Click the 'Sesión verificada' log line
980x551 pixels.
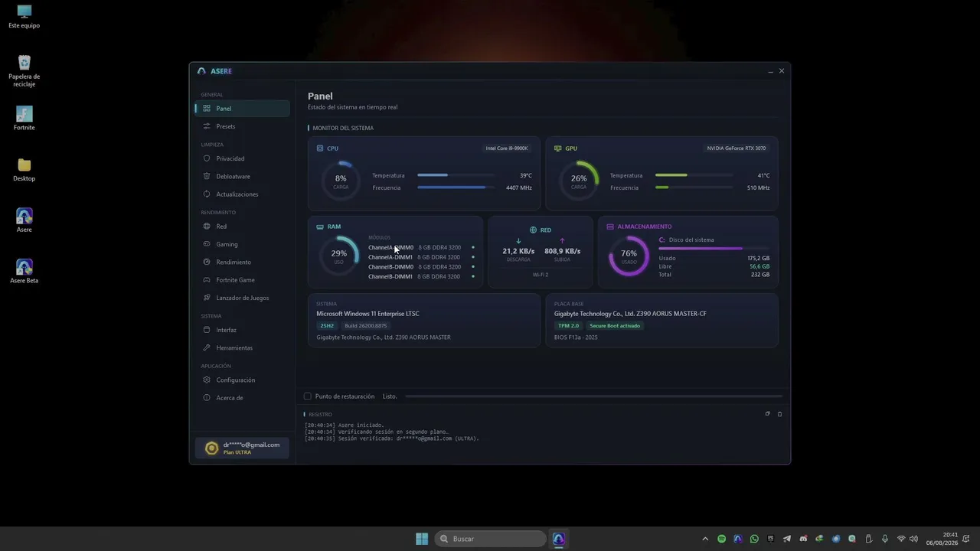[x=391, y=439]
